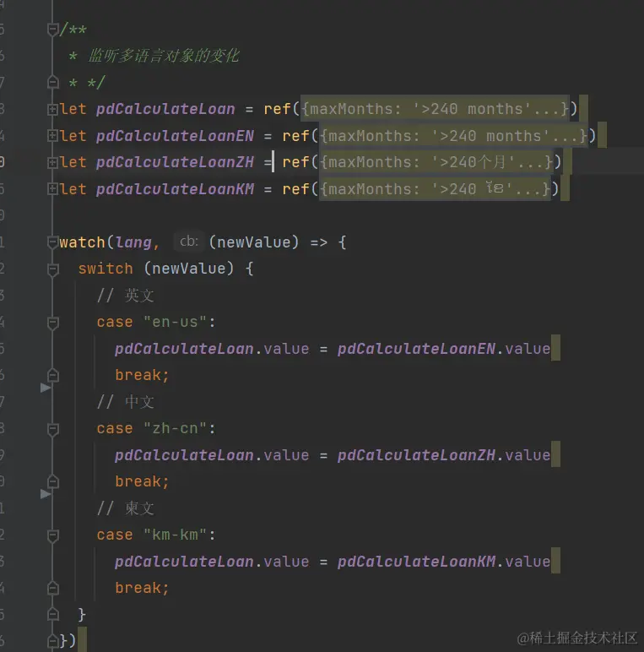Expand folded {maxMonths...} placeholder on pdCalculateLoanKM line

435,189
